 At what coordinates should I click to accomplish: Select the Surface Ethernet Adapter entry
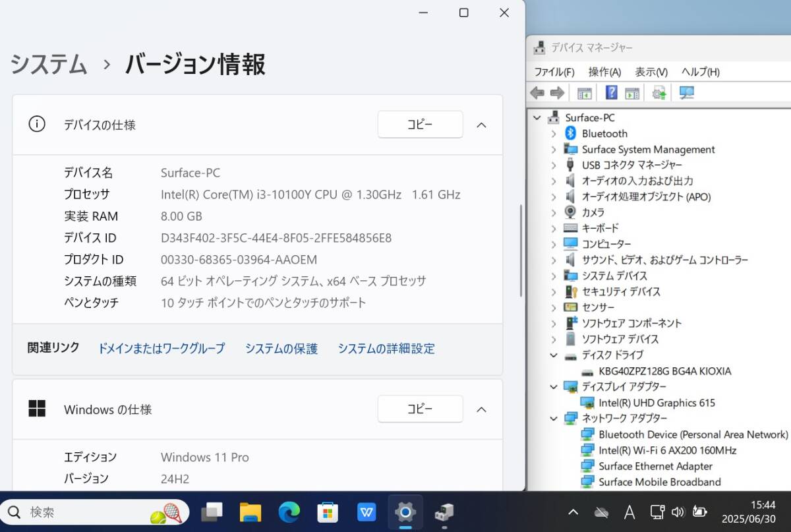click(x=655, y=466)
